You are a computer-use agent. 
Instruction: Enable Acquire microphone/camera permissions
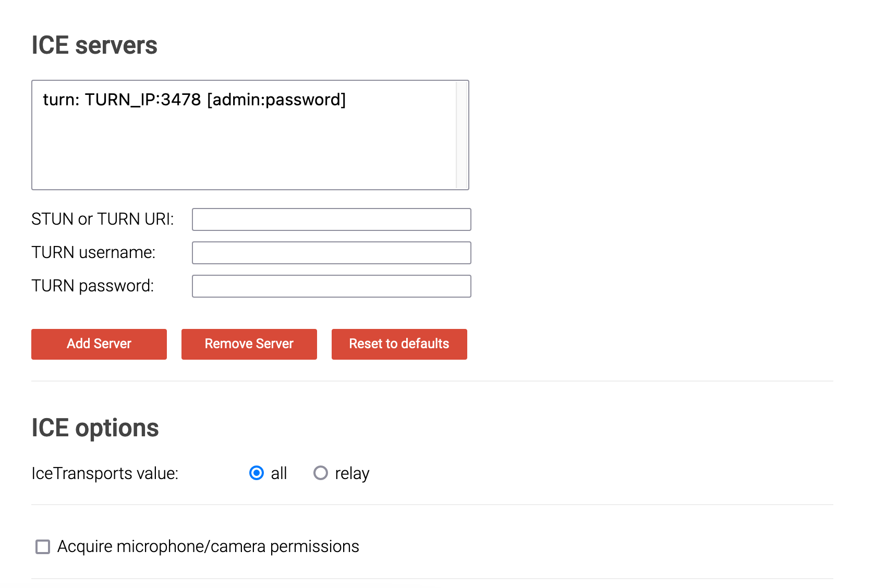(42, 547)
